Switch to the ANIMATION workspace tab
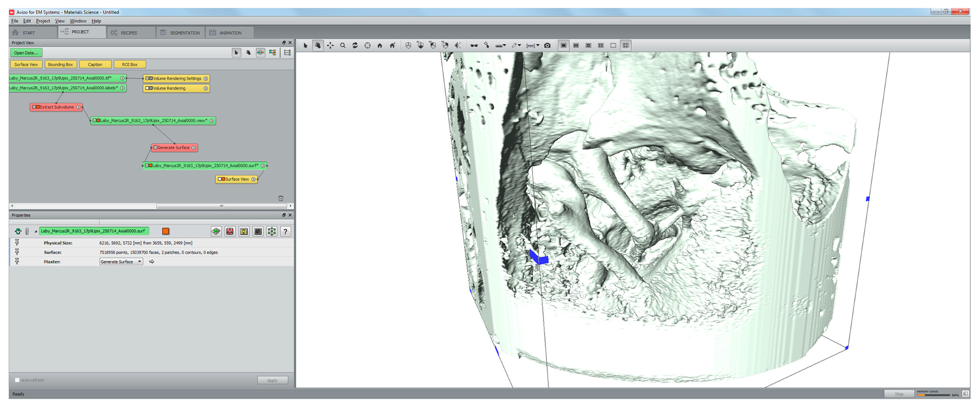 pyautogui.click(x=229, y=33)
